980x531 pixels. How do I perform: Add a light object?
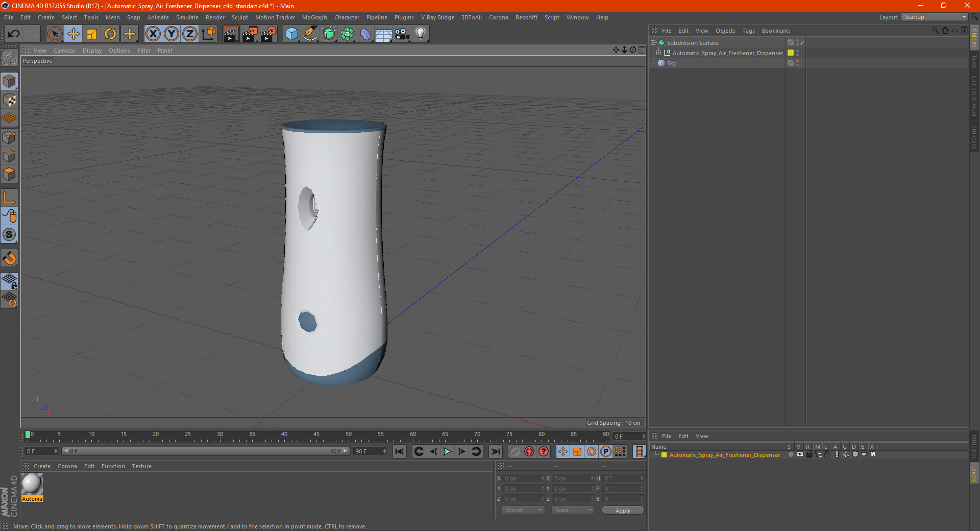(421, 34)
